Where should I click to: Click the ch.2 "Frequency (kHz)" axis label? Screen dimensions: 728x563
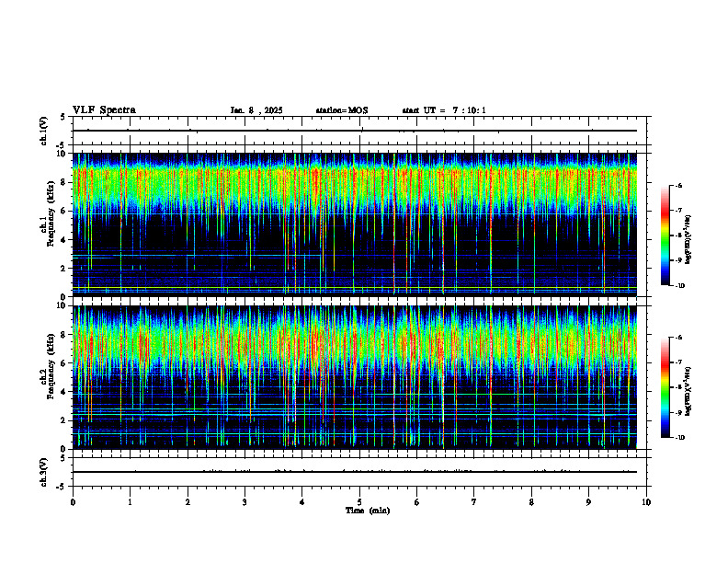pyautogui.click(x=51, y=366)
